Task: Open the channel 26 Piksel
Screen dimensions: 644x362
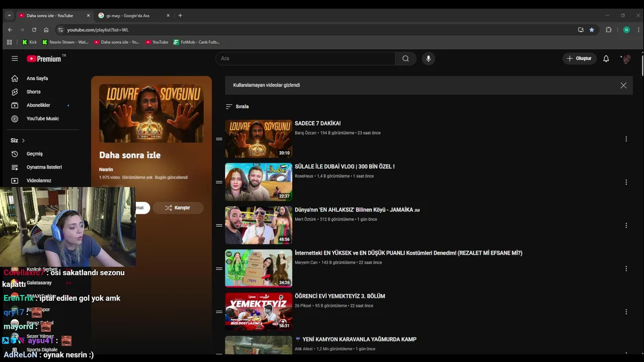Action: click(x=303, y=306)
